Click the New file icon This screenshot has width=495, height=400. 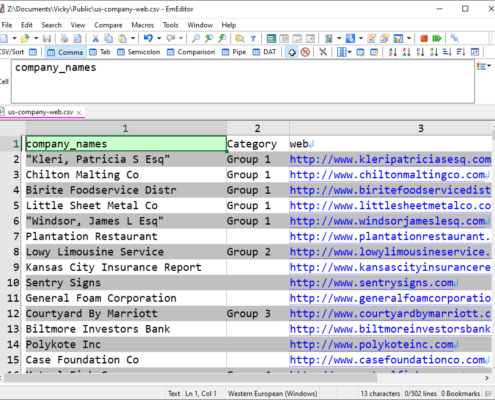[x=4, y=38]
